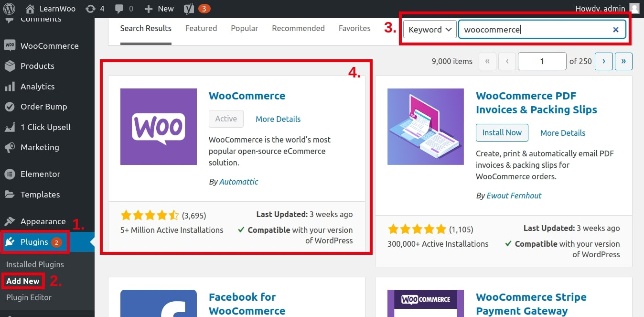Switch to the Popular tab
Screen dimensions: 644x317
(x=245, y=29)
